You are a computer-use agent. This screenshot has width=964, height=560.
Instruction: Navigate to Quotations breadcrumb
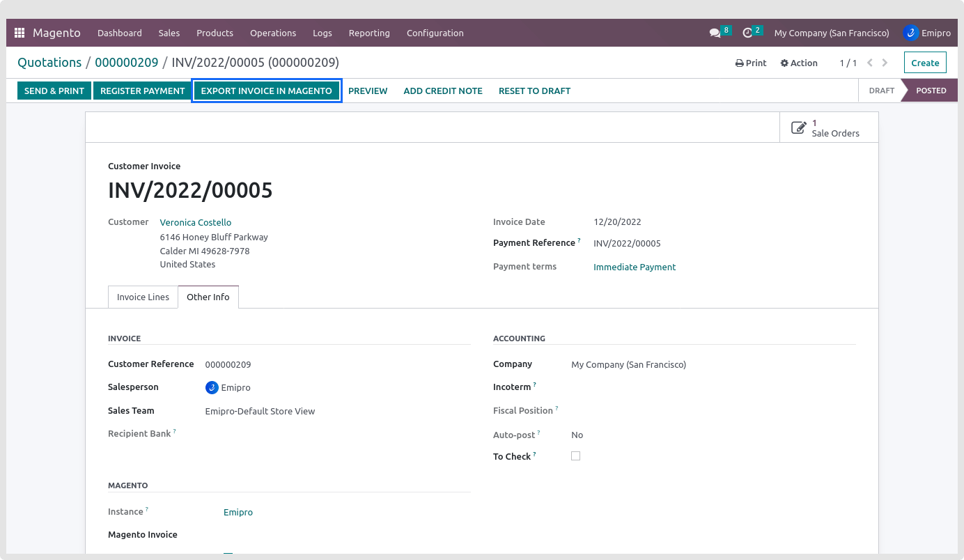click(x=49, y=63)
